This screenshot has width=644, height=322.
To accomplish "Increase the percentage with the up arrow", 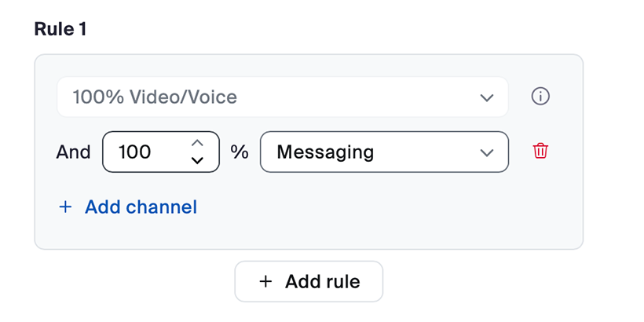I will pyautogui.click(x=197, y=142).
